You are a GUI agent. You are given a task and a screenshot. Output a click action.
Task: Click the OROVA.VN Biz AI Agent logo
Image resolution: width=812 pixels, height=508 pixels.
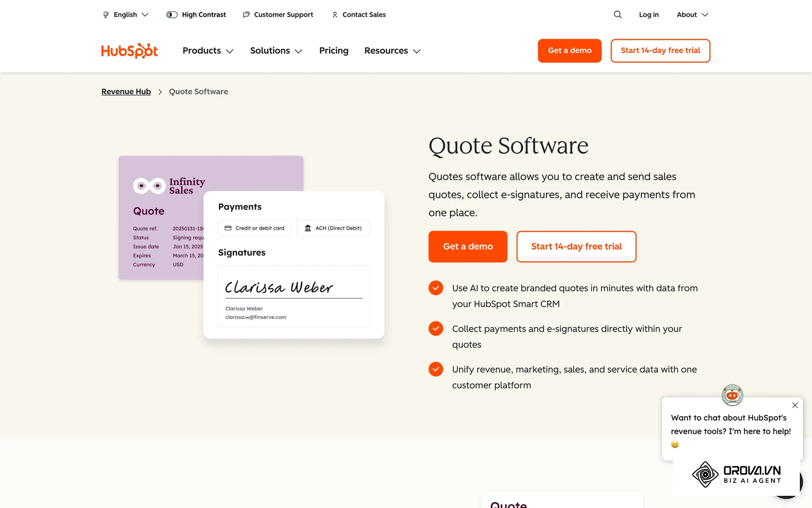pos(736,474)
